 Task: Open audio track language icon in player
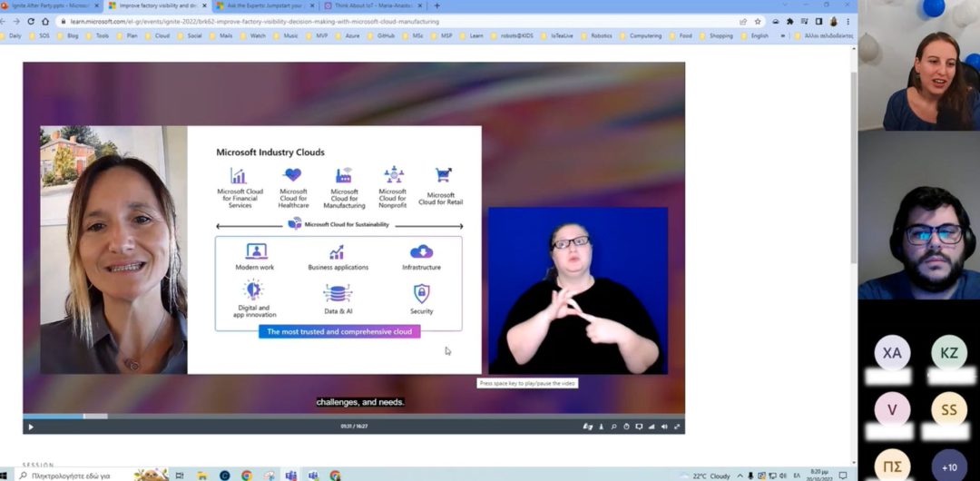point(602,427)
